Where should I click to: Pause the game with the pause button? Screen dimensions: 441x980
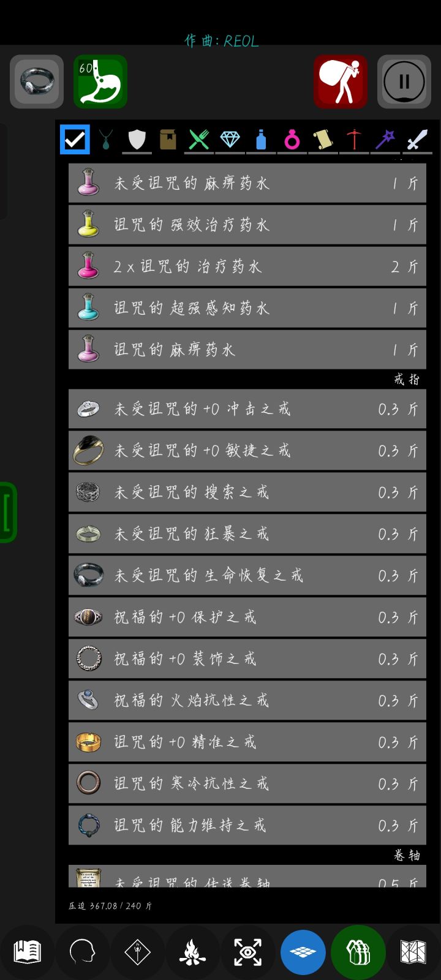coord(404,81)
